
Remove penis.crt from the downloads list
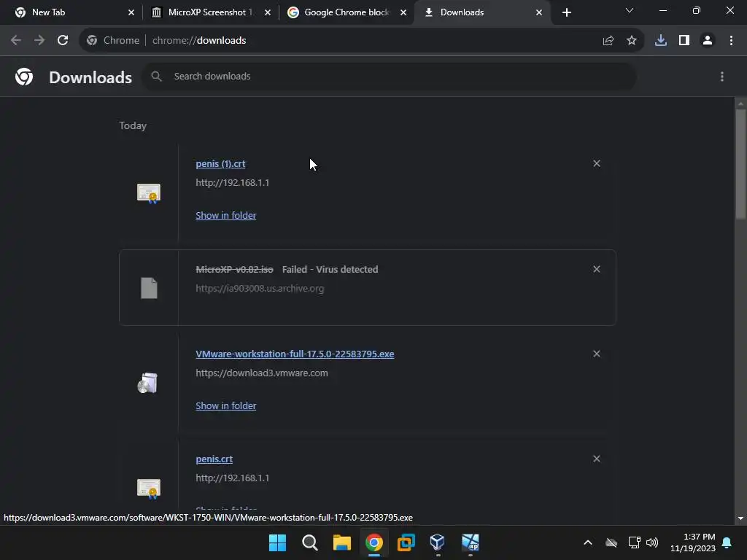tap(596, 459)
